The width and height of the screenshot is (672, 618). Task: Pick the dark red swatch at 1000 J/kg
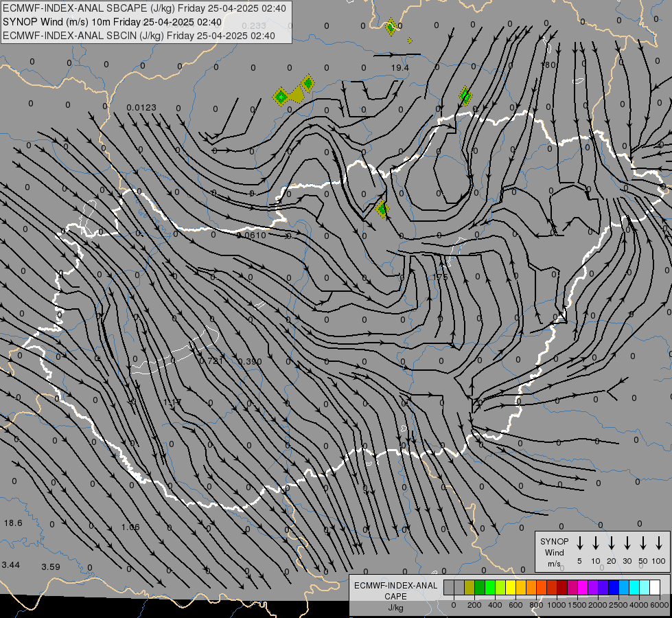(562, 587)
